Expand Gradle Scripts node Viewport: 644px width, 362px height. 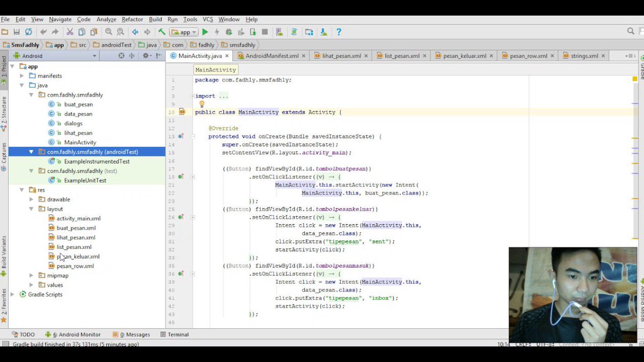coord(13,294)
